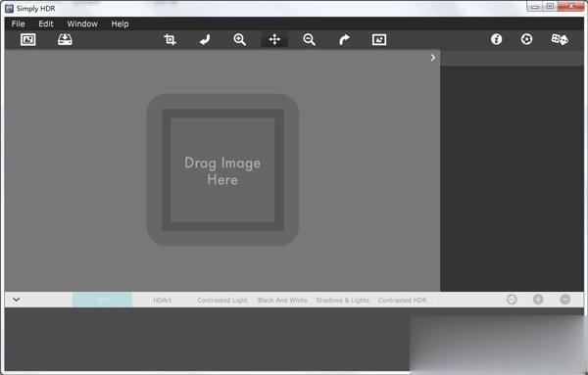Click the dice random preset icon

(560, 39)
